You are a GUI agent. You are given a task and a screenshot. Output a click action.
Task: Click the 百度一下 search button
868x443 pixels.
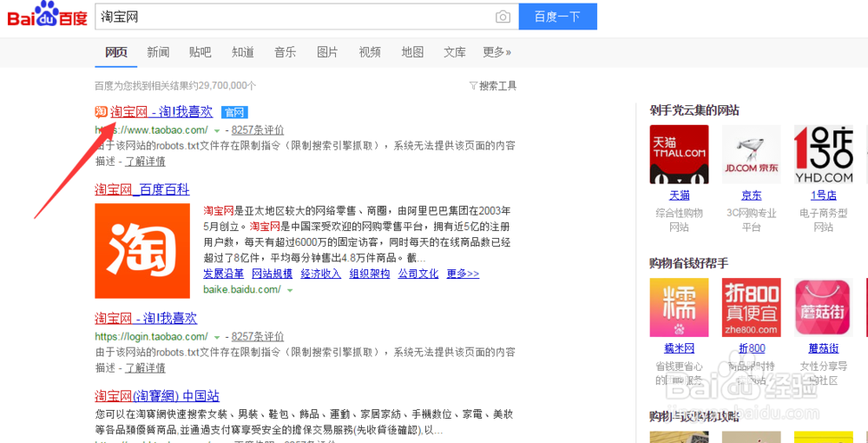558,17
